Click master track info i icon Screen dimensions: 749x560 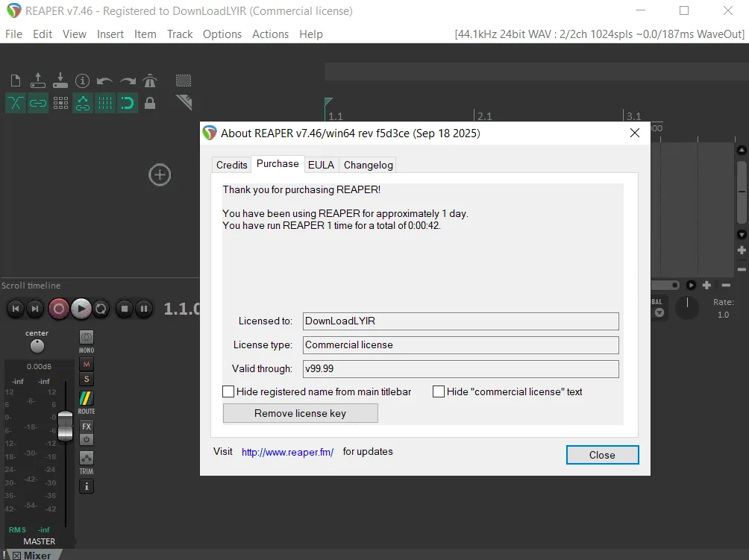click(87, 486)
